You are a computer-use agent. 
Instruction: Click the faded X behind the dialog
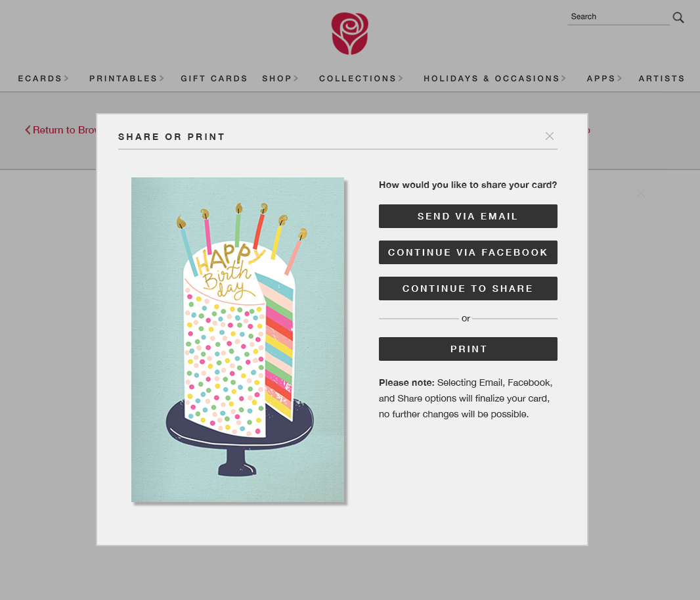641,194
